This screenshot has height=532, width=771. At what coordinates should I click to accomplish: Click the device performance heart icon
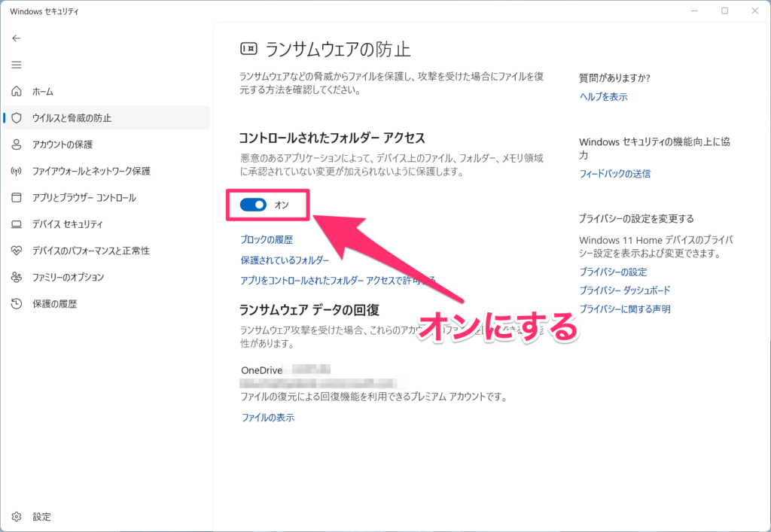click(x=17, y=251)
